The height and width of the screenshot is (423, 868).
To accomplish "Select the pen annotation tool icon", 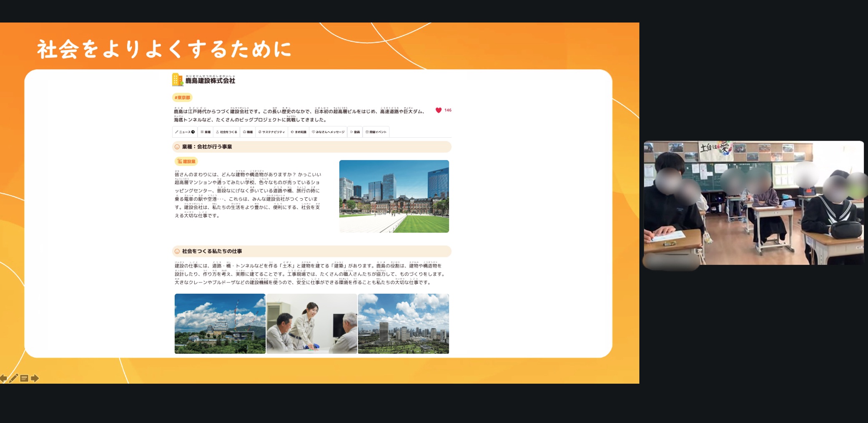I will (x=14, y=378).
